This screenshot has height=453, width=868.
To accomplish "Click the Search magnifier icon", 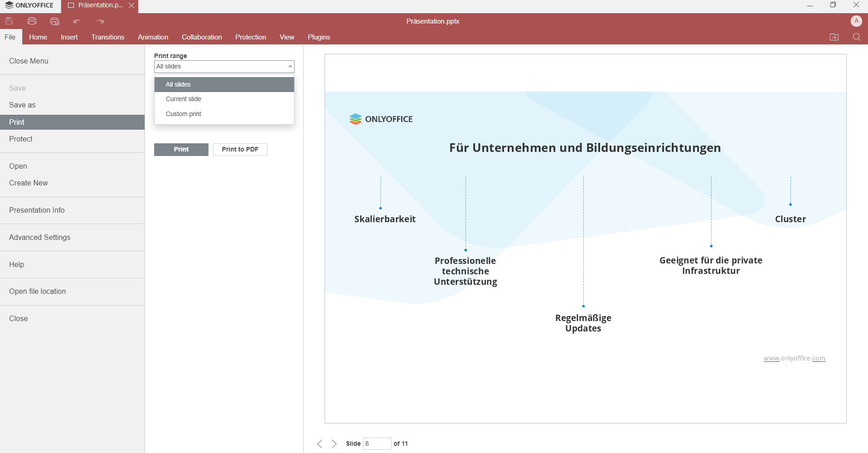I will [x=856, y=37].
